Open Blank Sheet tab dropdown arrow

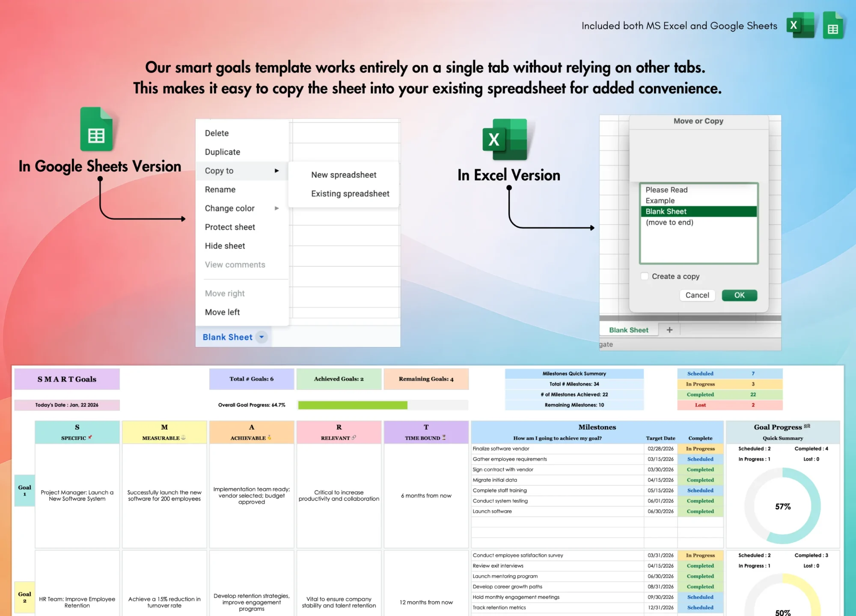262,337
